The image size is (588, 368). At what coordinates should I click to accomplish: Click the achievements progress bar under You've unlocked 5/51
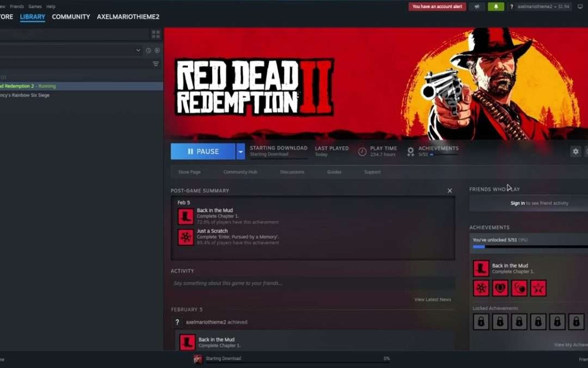click(530, 247)
